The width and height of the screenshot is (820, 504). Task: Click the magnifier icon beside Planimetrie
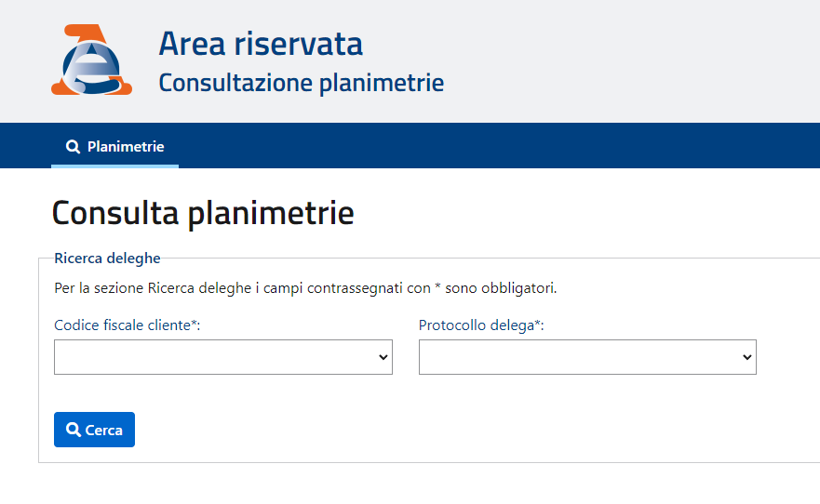pos(74,147)
